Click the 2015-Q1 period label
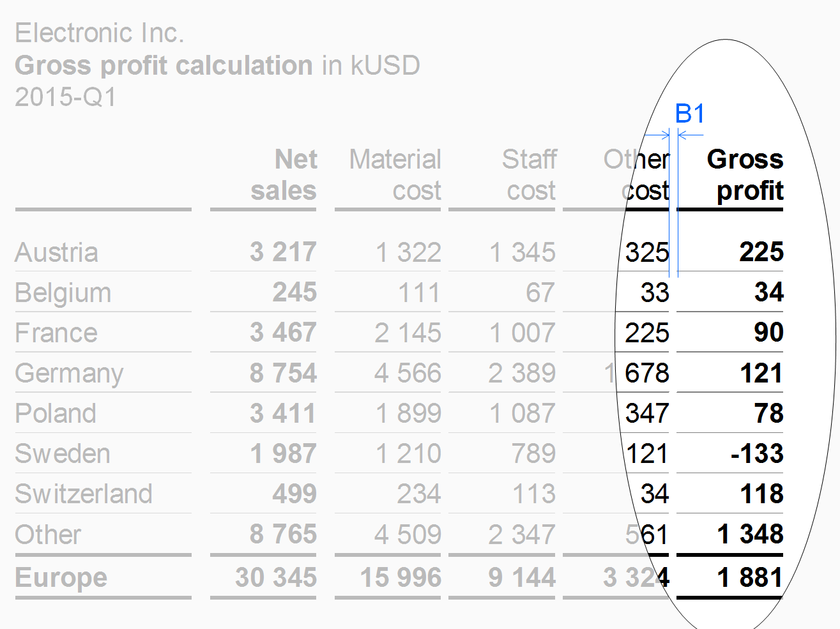This screenshot has height=629, width=840. coord(66,97)
